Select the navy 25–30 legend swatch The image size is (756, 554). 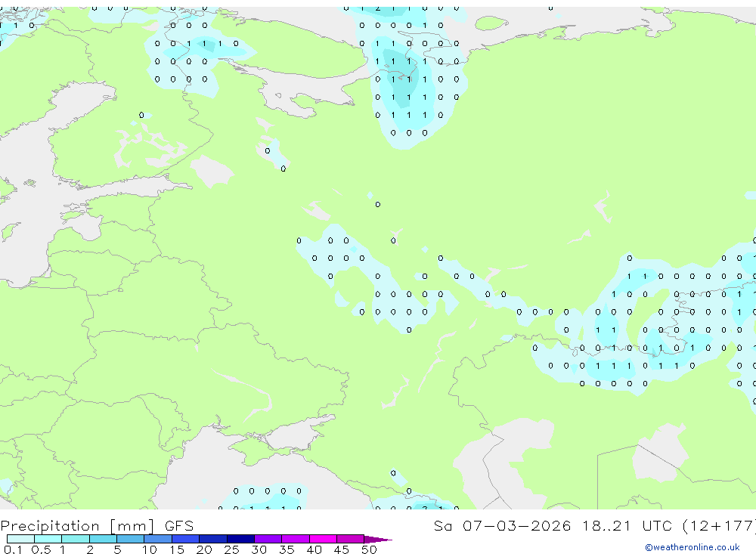(x=240, y=539)
